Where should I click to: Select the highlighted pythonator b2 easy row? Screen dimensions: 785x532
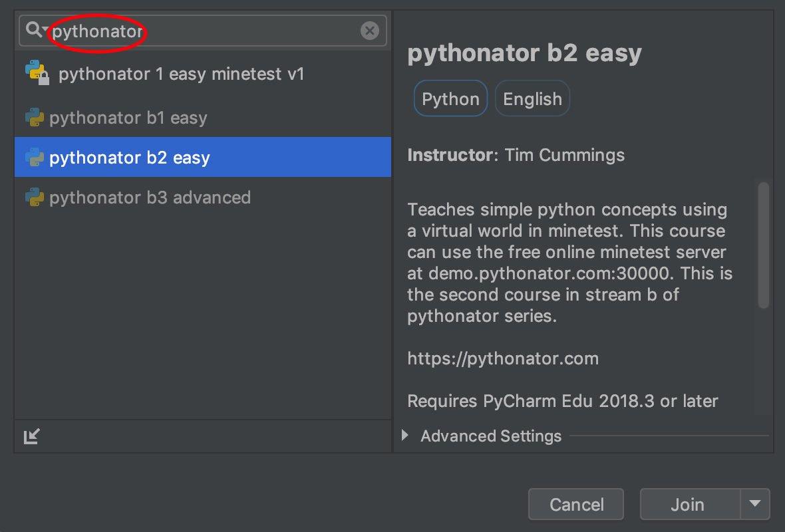click(x=203, y=157)
